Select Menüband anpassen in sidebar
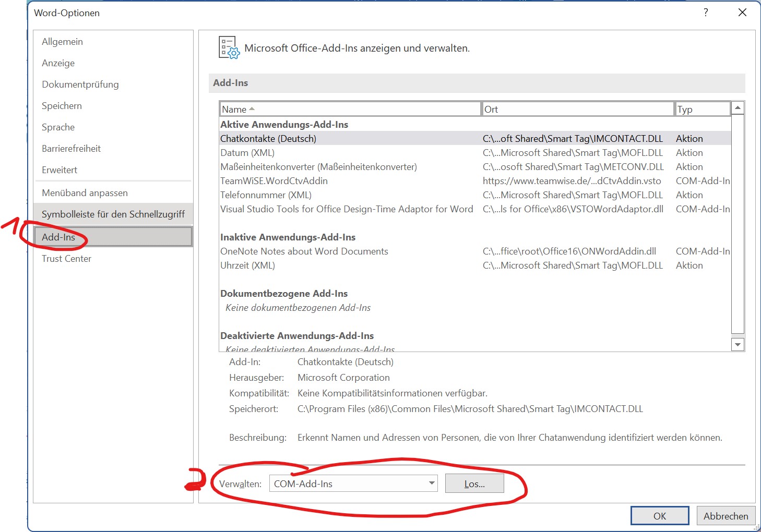This screenshot has width=761, height=532. (85, 193)
